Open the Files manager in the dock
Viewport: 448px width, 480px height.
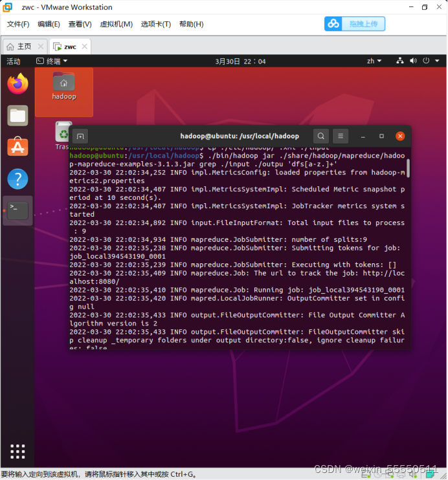click(17, 116)
